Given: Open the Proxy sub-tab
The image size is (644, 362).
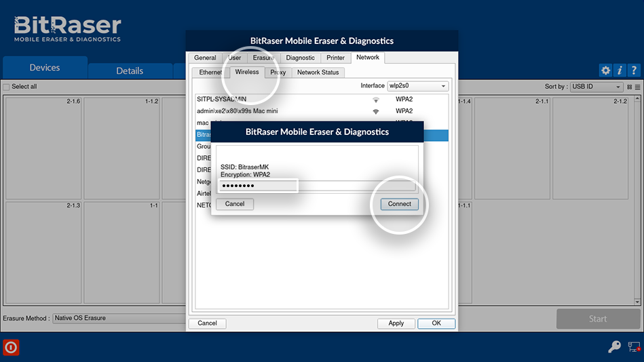Looking at the screenshot, I should pos(278,73).
